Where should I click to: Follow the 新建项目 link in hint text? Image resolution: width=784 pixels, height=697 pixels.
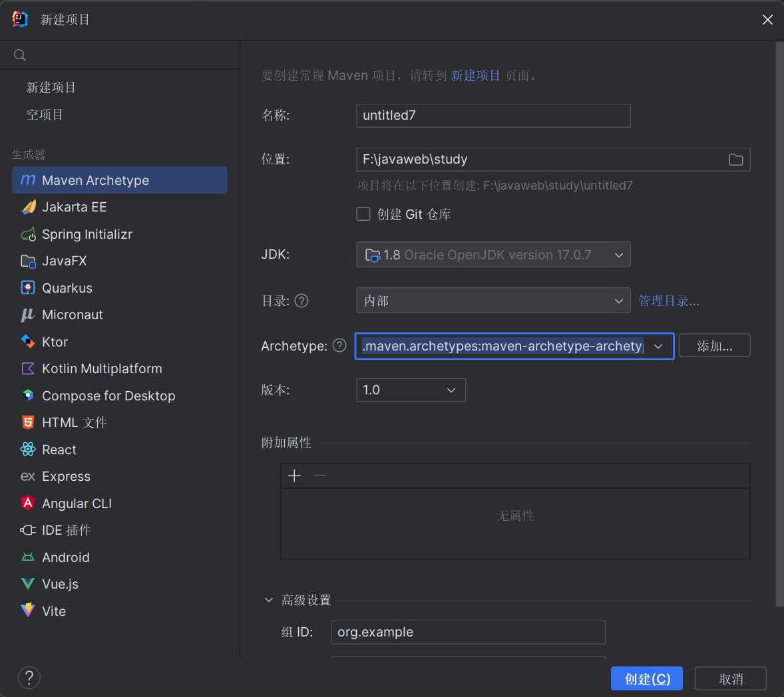pos(475,75)
